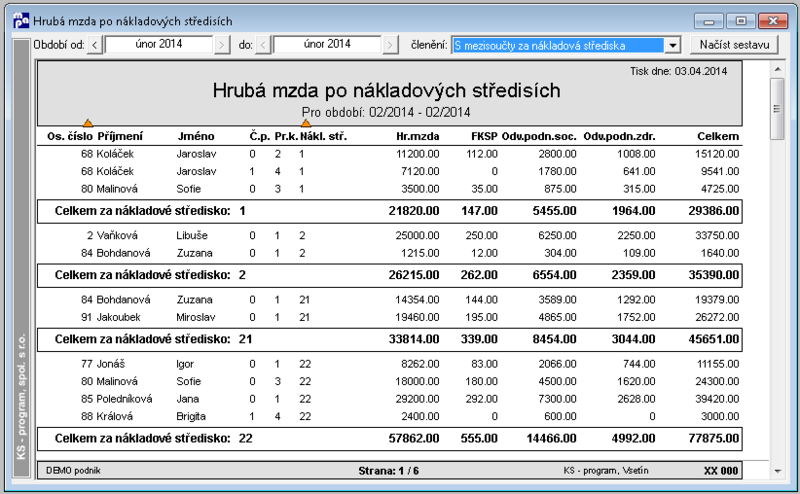Click the 'Celkem za nákladové středisko: 21' subtotal

[x=389, y=340]
